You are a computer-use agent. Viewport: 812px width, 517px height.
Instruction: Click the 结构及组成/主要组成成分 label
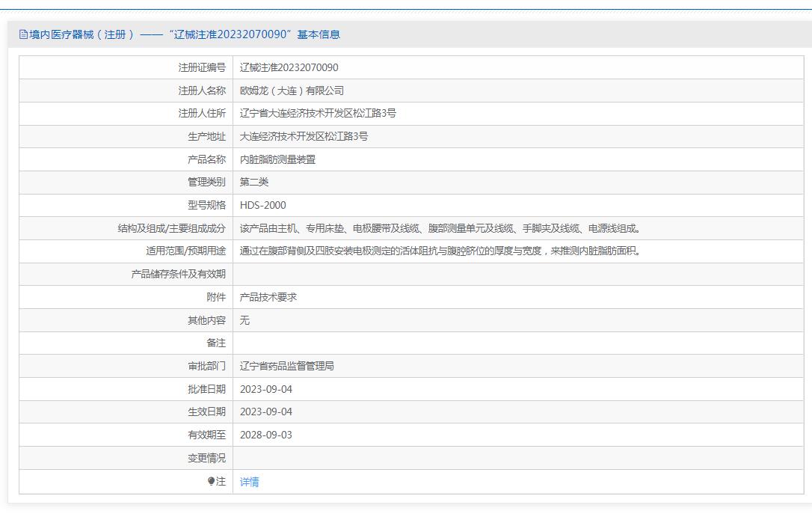tap(172, 228)
